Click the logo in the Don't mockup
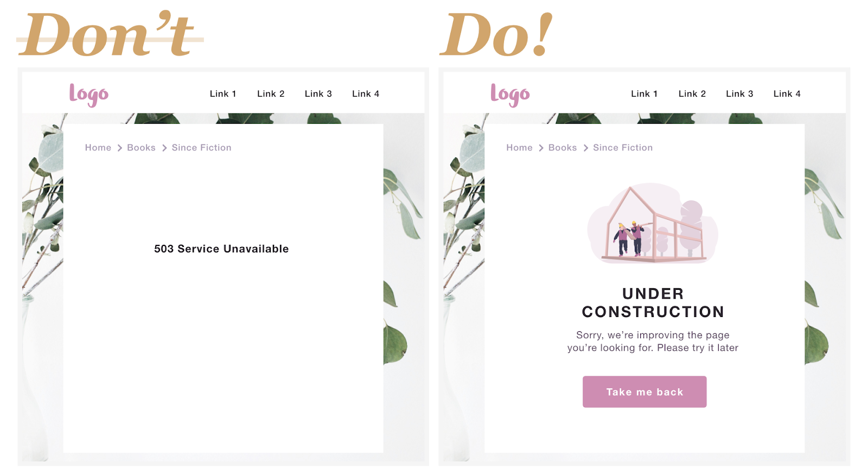The image size is (868, 475). (89, 94)
